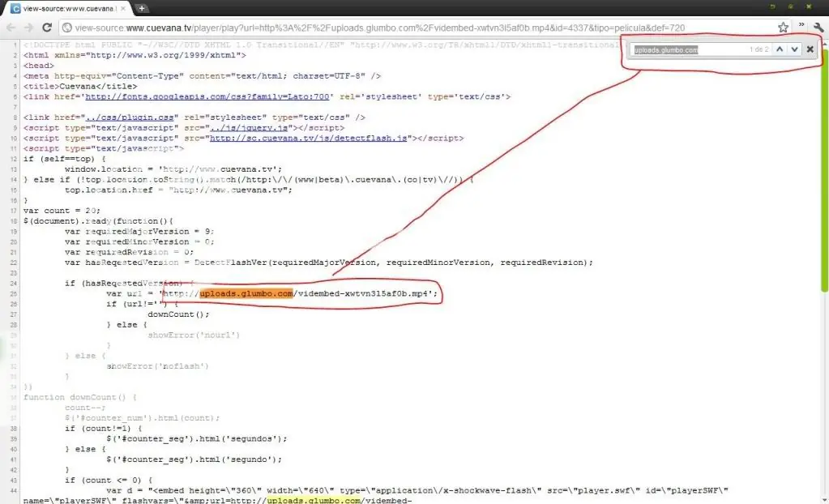This screenshot has width=829, height=504.
Task: Click 'downCount();' call on line 27
Action: 178,314
